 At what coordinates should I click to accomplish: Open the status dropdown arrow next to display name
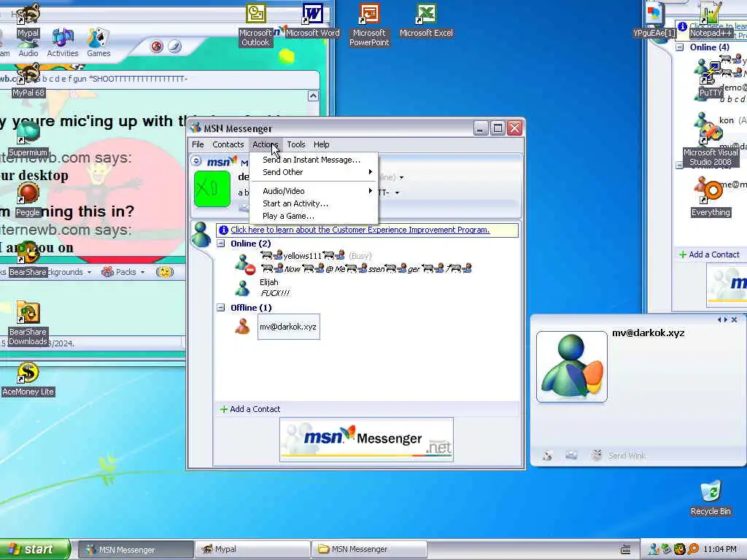[x=402, y=178]
